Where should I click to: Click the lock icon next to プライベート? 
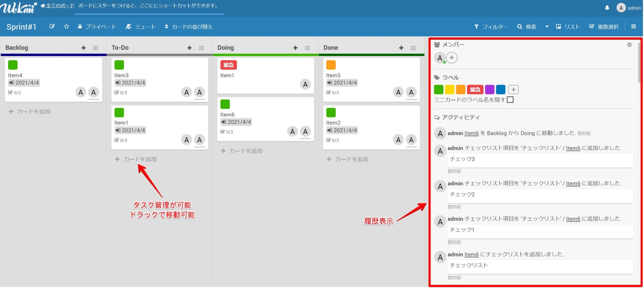pos(80,26)
